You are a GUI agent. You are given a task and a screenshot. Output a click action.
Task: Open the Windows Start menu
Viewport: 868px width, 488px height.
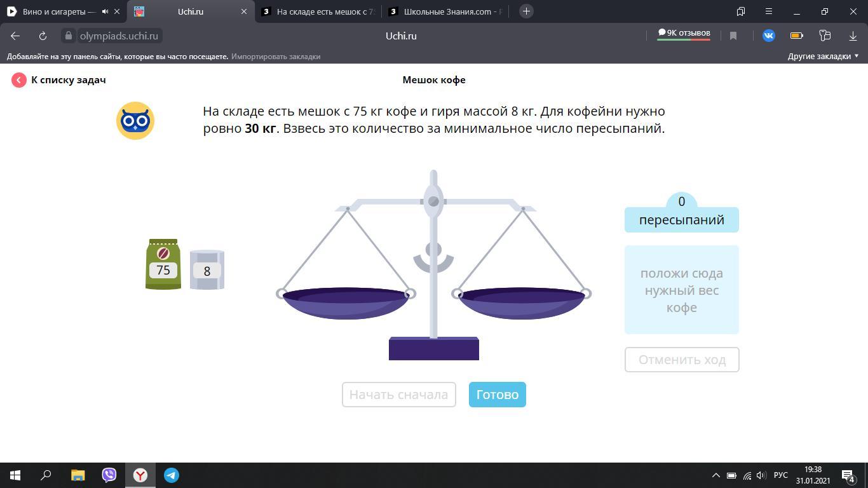(15, 475)
